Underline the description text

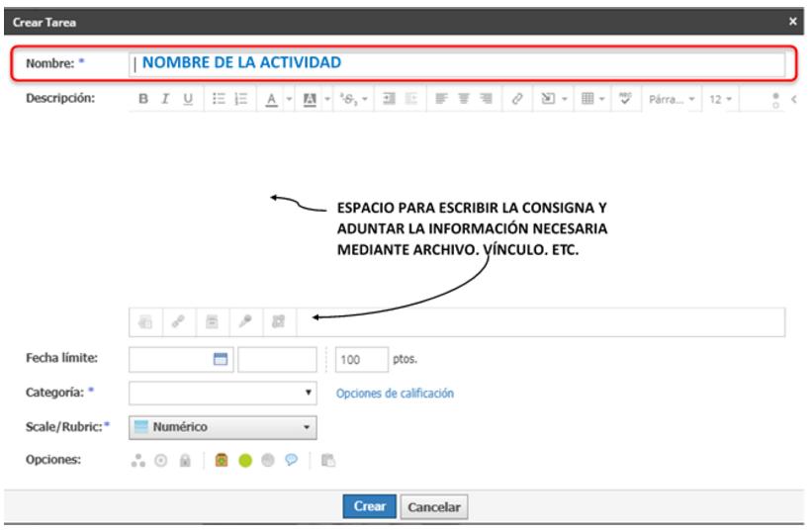pyautogui.click(x=188, y=100)
